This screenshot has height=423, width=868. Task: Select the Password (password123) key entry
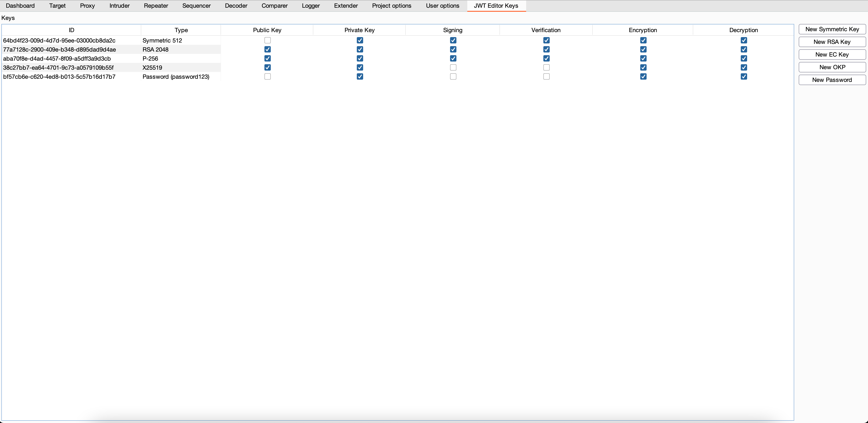point(175,77)
